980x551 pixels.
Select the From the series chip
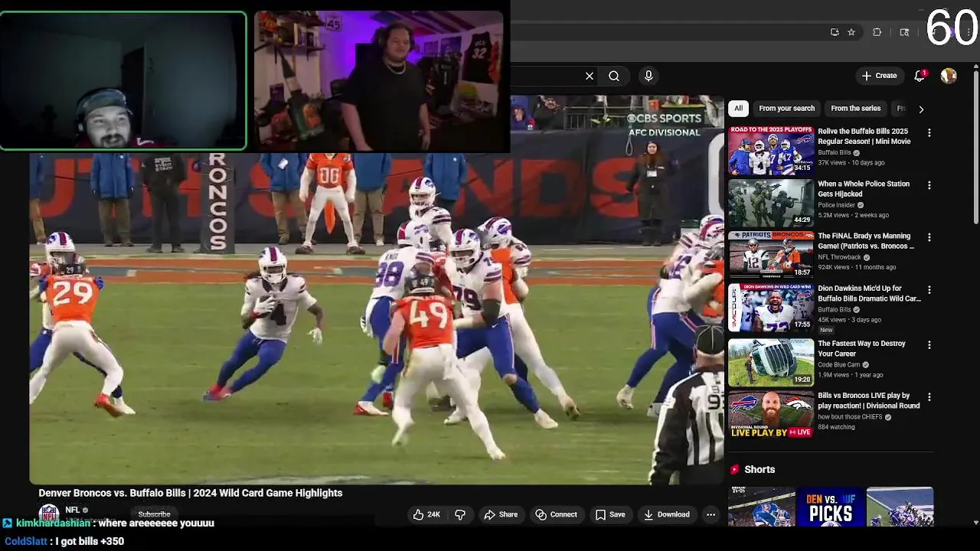tap(855, 109)
